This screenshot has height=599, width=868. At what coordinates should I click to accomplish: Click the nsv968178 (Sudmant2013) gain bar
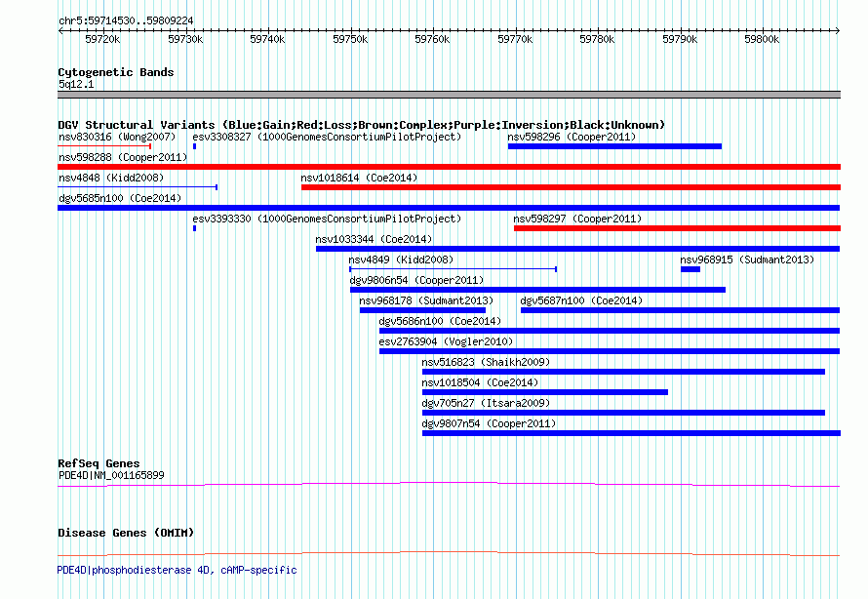(422, 310)
